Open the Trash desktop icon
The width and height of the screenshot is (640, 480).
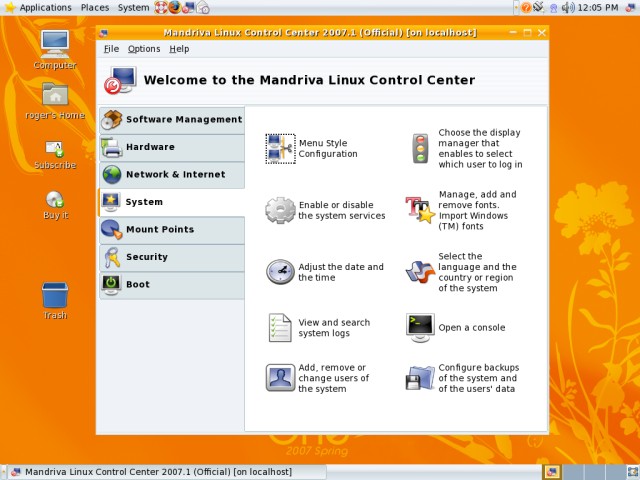click(x=55, y=295)
